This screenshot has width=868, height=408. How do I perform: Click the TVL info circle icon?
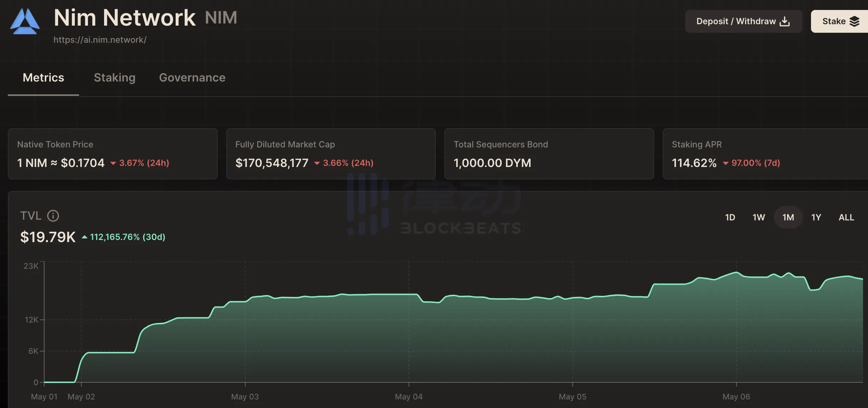[53, 216]
